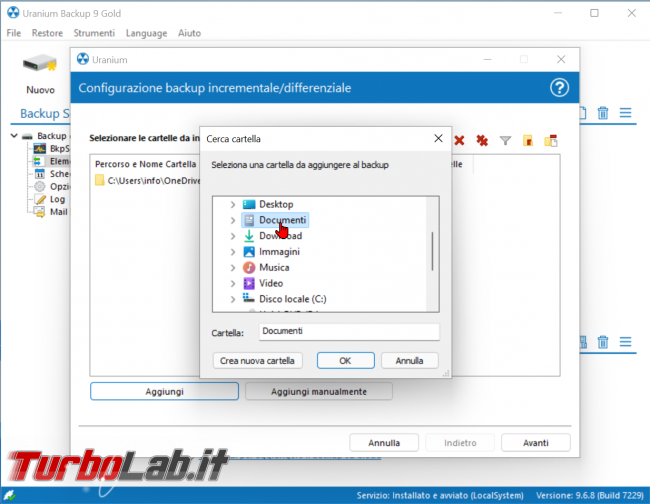Click the folder copy icon in toolbar
Image resolution: width=650 pixels, height=504 pixels.
(x=551, y=141)
